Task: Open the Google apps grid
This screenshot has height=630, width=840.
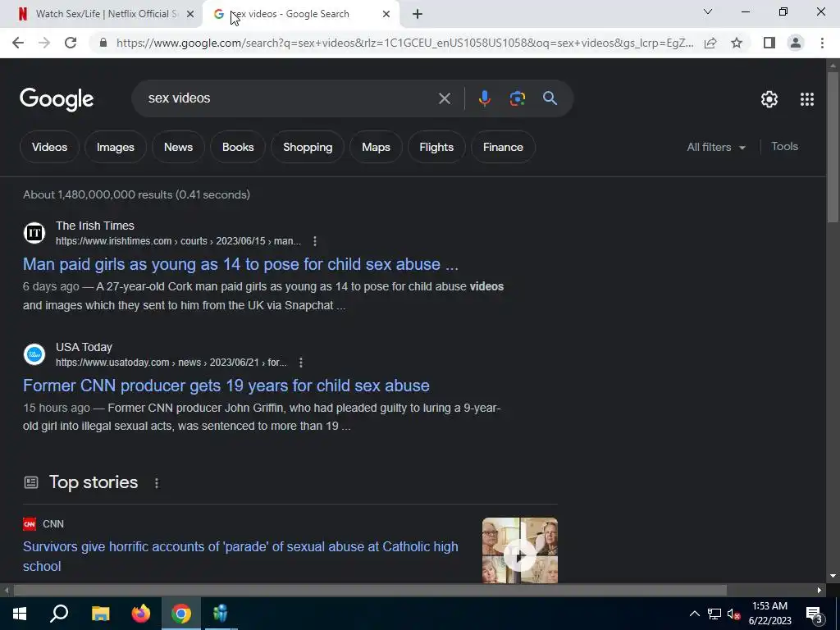Action: (x=807, y=99)
